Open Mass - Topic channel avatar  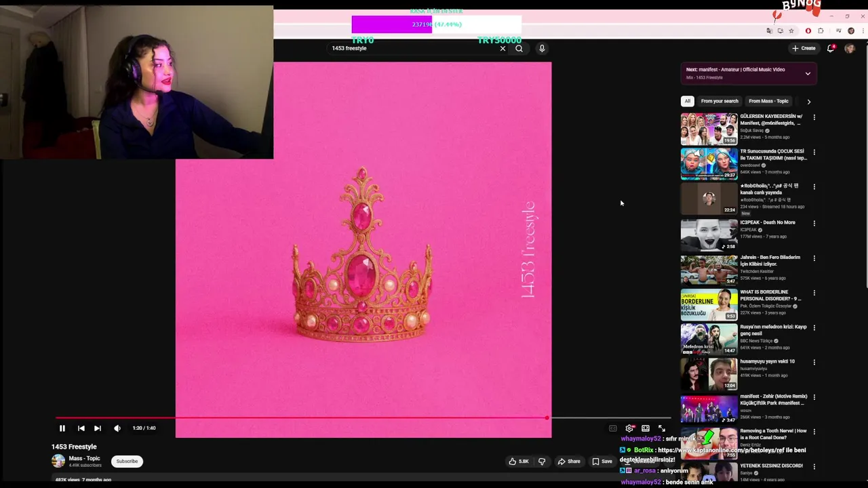58,462
